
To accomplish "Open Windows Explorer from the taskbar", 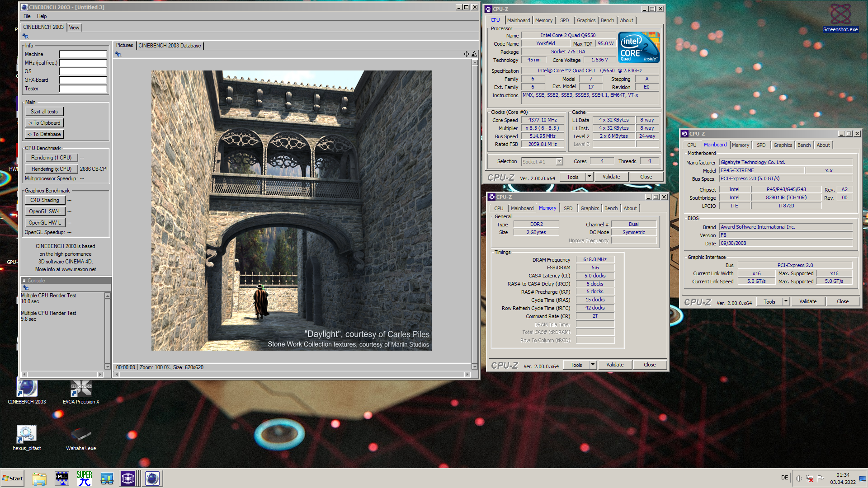I will click(39, 479).
